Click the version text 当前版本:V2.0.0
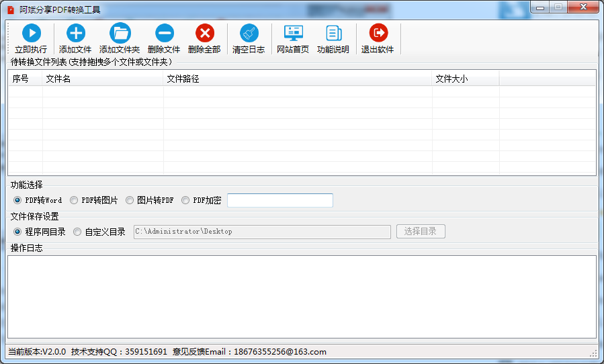This screenshot has width=604, height=364. pos(37,352)
